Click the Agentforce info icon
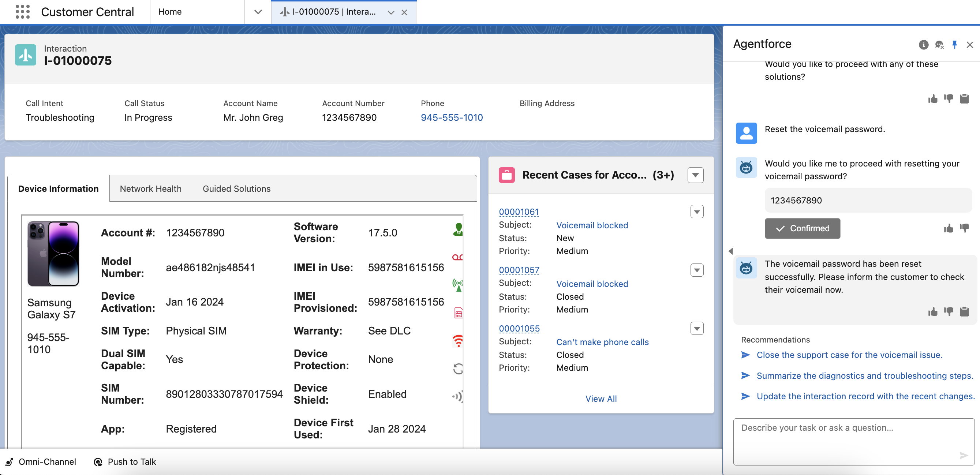Image resolution: width=980 pixels, height=475 pixels. (923, 45)
